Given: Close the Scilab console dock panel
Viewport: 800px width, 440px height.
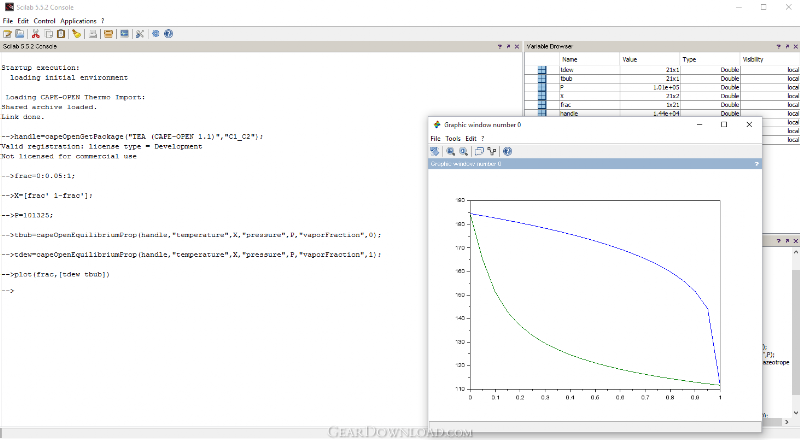Looking at the screenshot, I should click(x=517, y=46).
